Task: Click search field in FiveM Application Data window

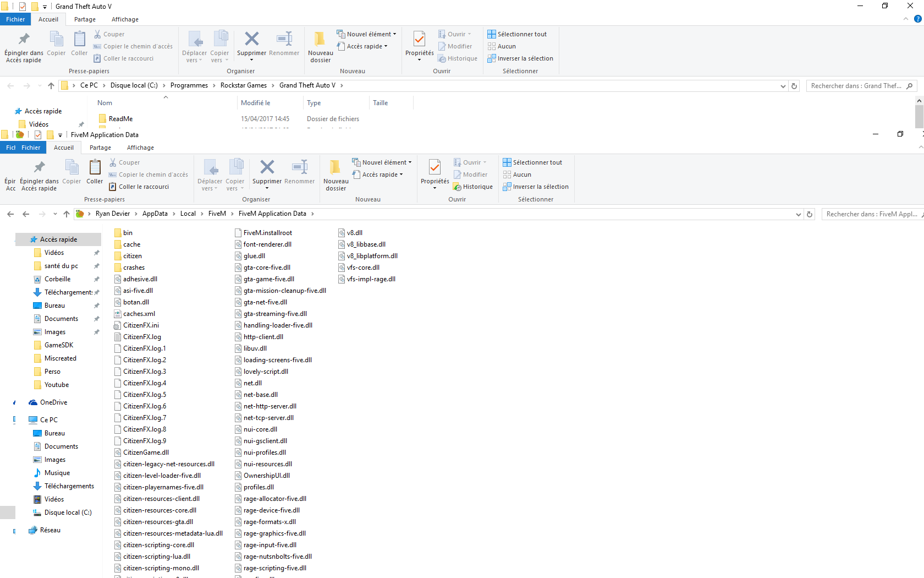Action: point(872,214)
